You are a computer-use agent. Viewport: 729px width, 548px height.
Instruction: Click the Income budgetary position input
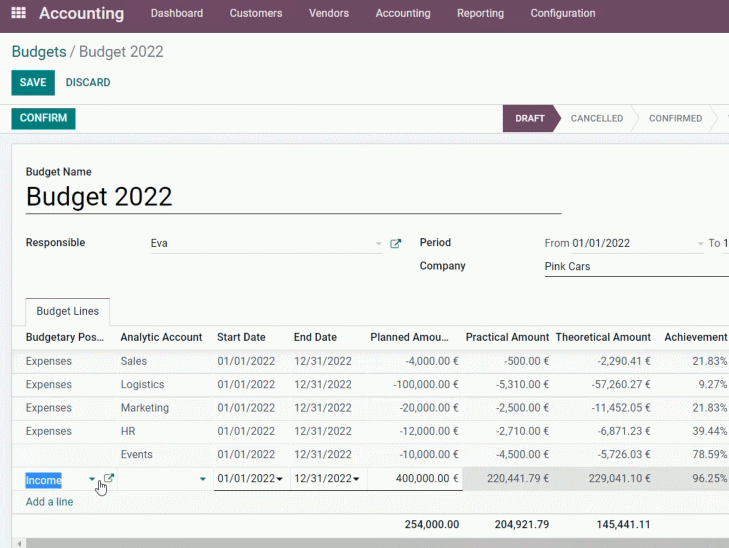[x=56, y=480]
